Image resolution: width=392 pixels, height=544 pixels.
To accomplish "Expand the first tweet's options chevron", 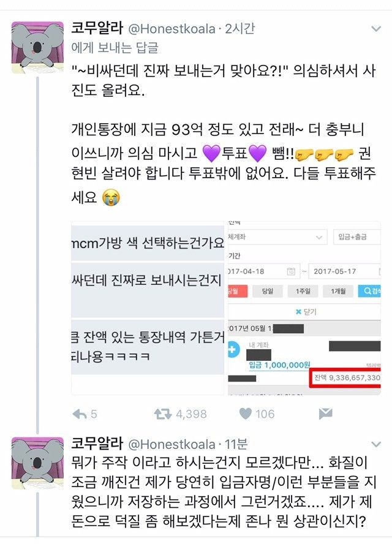I will [x=377, y=29].
